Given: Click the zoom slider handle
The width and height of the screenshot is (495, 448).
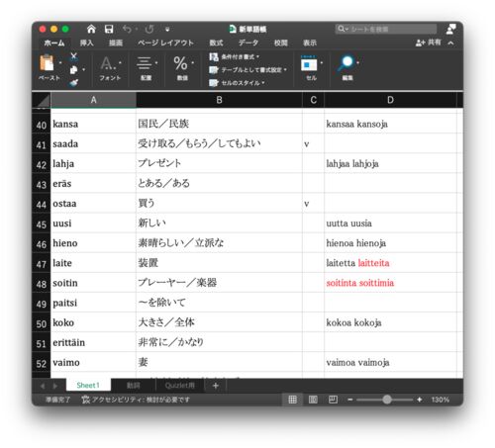Looking at the screenshot, I should tap(387, 400).
